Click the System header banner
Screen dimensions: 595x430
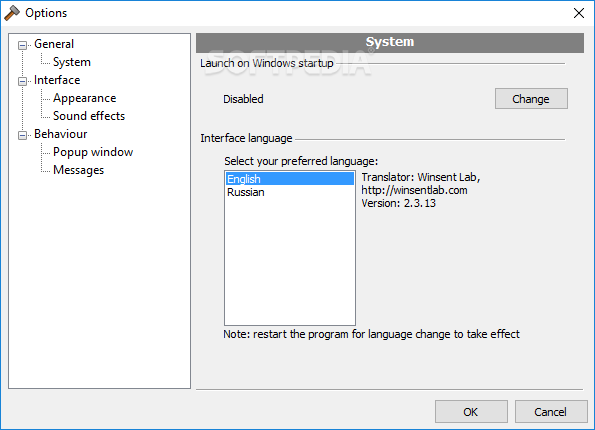pos(390,43)
